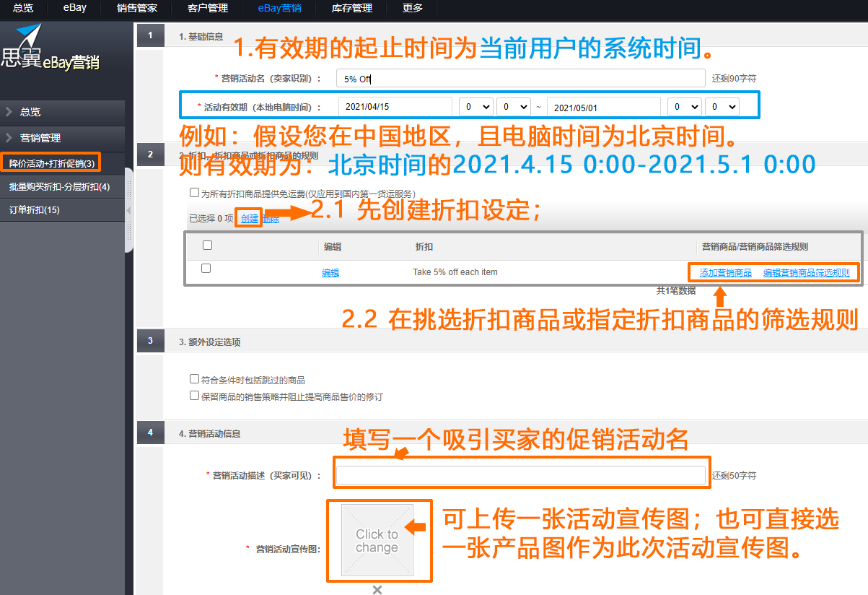The image size is (868, 595).
Task: Click the "4. 营销活动信息" section heading
Action: point(210,433)
